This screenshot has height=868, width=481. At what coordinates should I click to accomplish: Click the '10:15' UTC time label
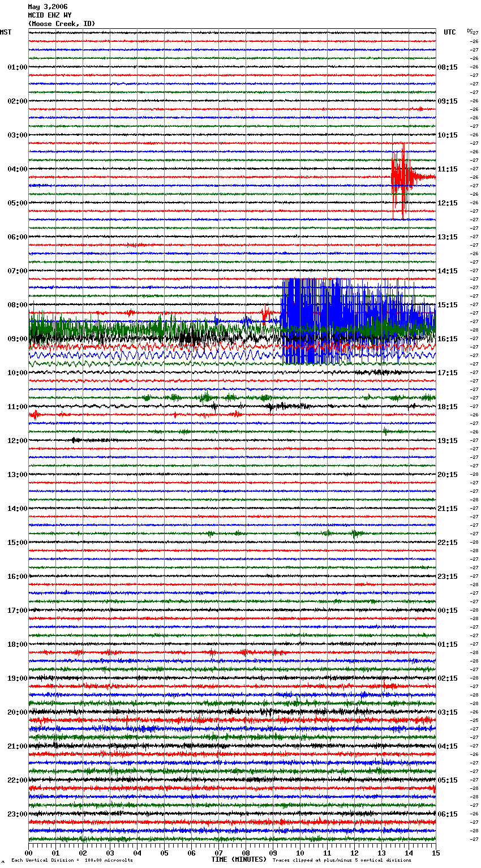click(448, 135)
